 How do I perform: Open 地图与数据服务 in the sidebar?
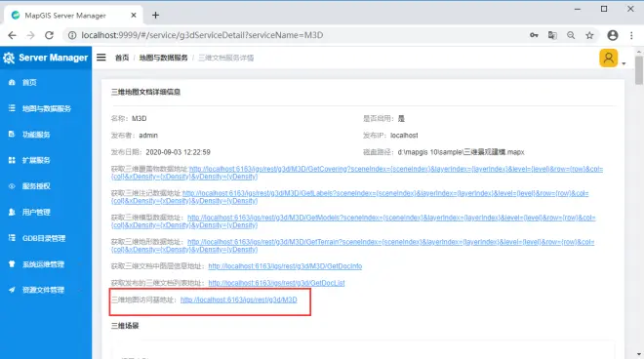[46, 108]
